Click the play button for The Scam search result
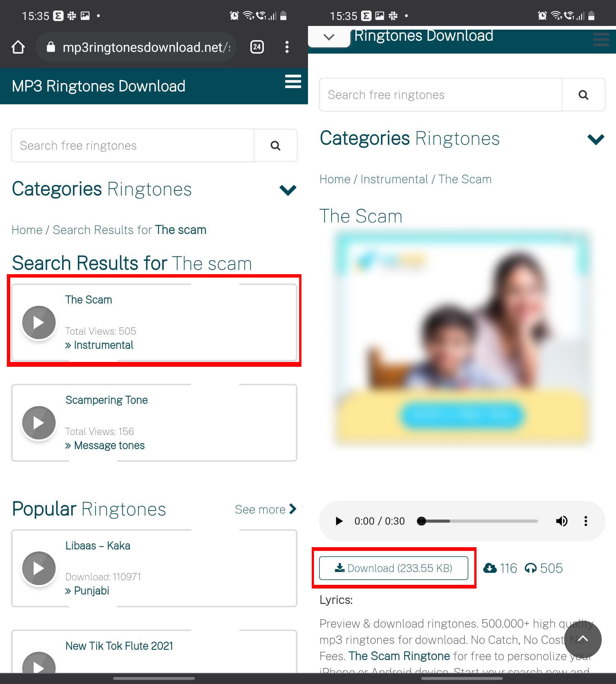Screen dimensions: 616x684 (x=38, y=322)
